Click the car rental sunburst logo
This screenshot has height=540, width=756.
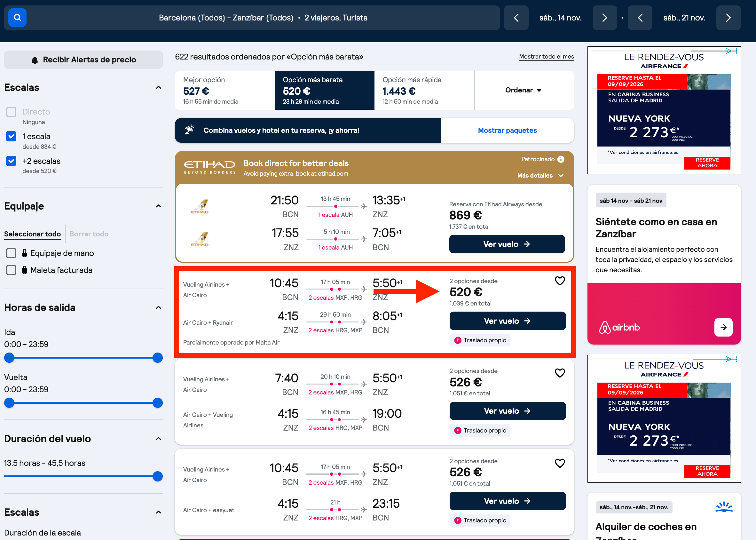724,507
